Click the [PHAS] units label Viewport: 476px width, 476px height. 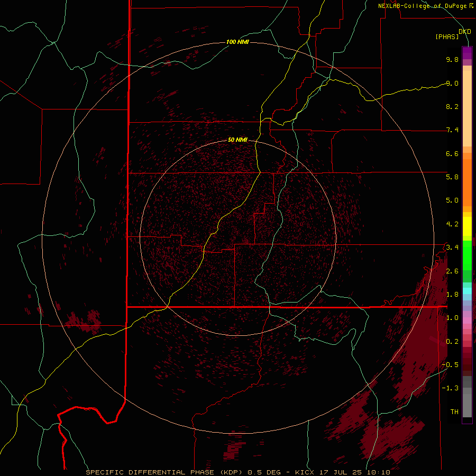click(447, 37)
